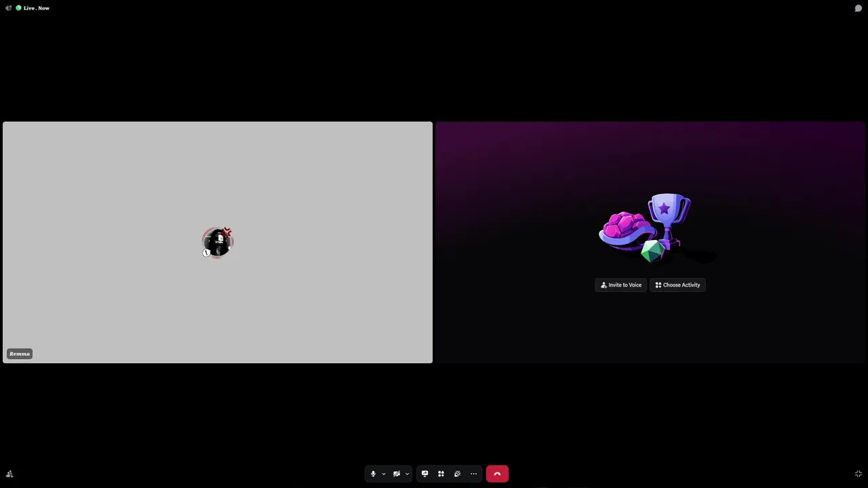Open more options ellipsis menu
This screenshot has width=868, height=488.
tap(473, 474)
